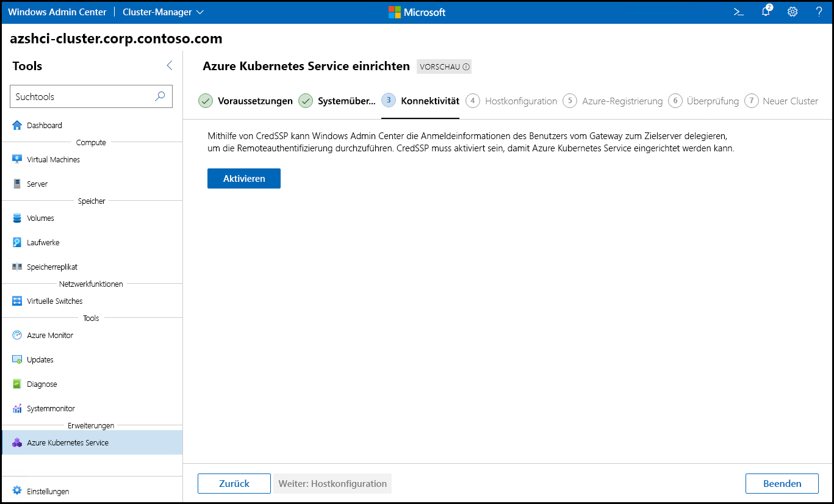The height and width of the screenshot is (504, 834).
Task: Open Virtuelle Switches label in sidebar
Action: (55, 301)
